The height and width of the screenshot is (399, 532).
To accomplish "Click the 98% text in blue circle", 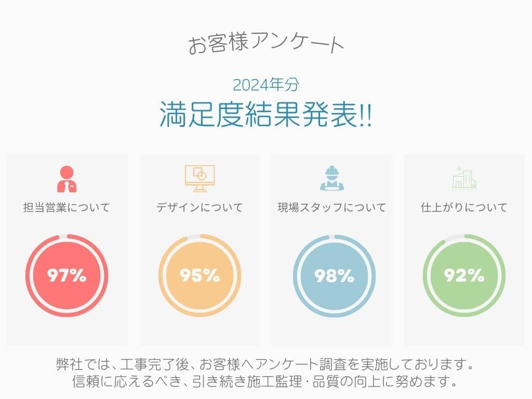I will point(334,275).
